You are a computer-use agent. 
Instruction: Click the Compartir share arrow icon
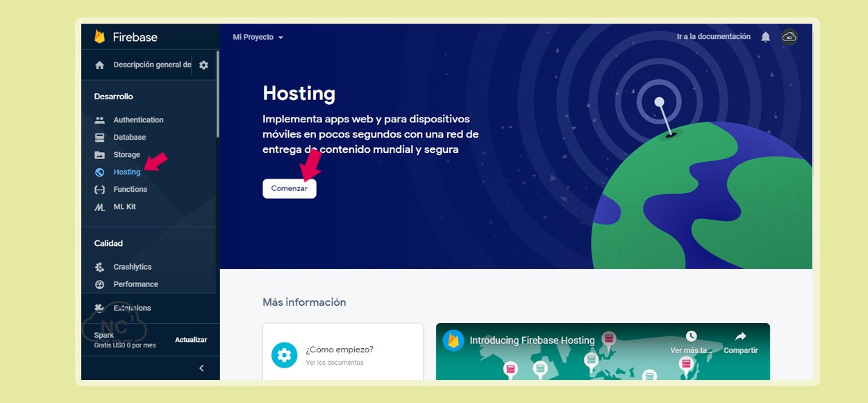(740, 336)
